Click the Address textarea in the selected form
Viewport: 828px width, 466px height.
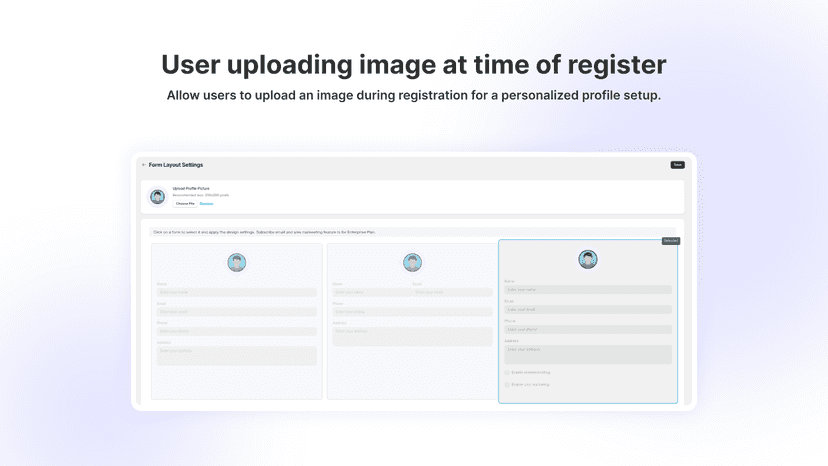(x=588, y=355)
